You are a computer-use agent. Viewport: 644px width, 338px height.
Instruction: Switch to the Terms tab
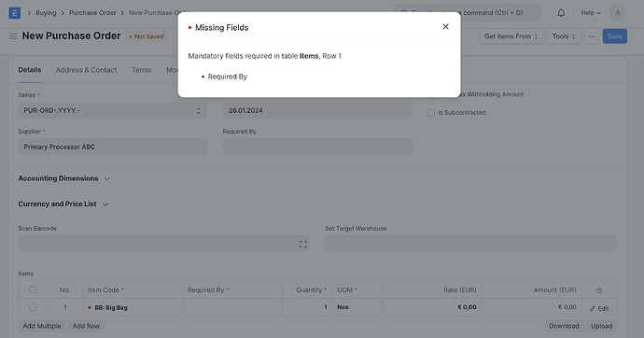[x=141, y=70]
